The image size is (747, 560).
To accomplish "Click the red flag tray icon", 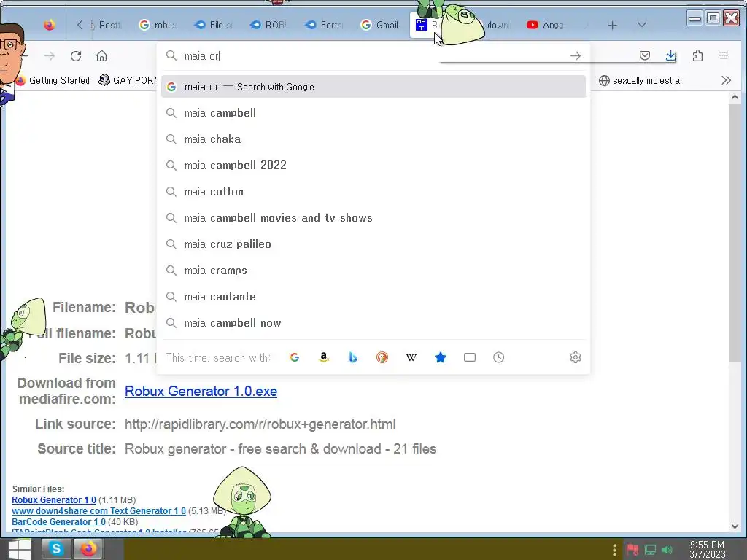I will [632, 551].
